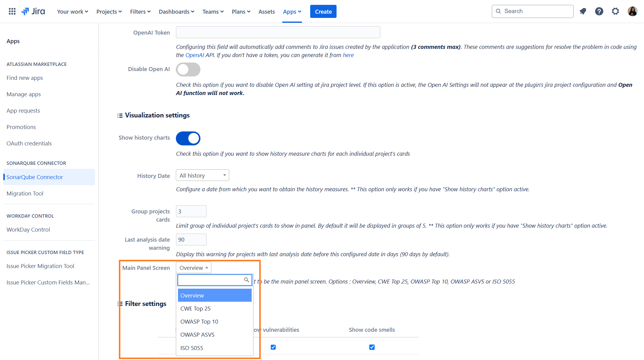
Task: Open WorkDay Control in sidebar
Action: point(28,229)
